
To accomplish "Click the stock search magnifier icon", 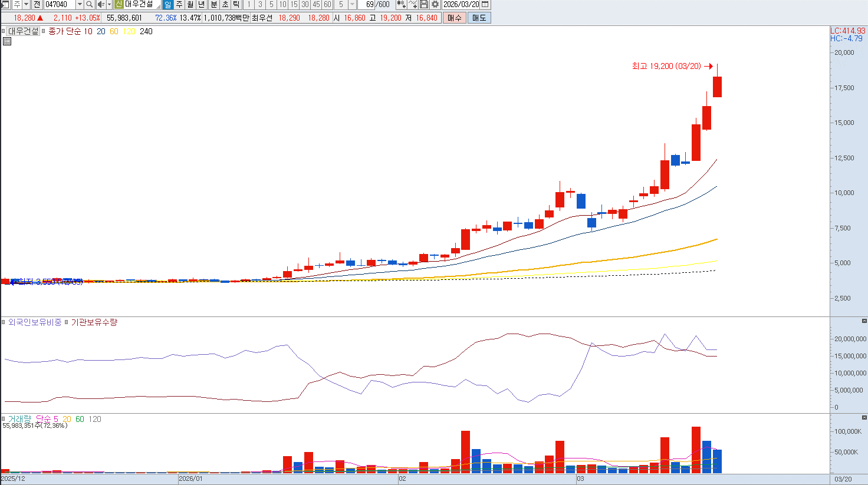I will pyautogui.click(x=89, y=4).
